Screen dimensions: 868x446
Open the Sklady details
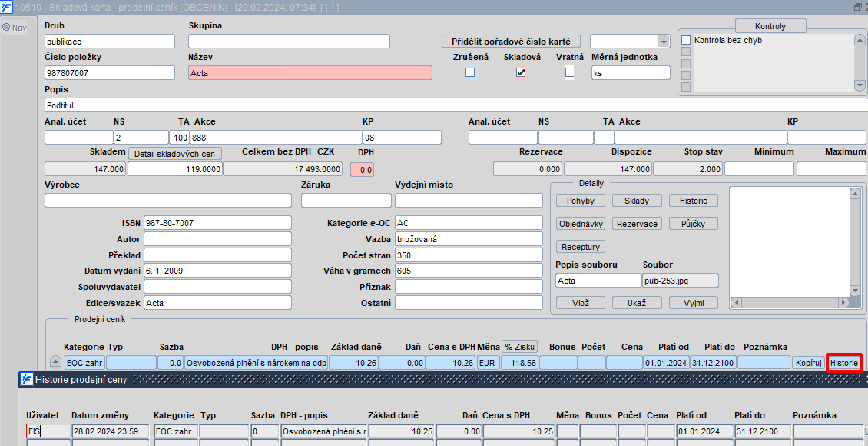coord(637,201)
